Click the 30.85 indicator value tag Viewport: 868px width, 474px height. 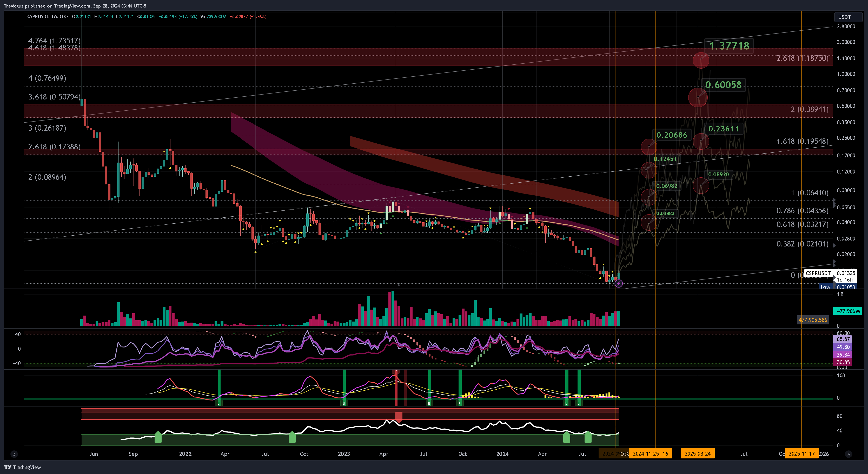843,363
